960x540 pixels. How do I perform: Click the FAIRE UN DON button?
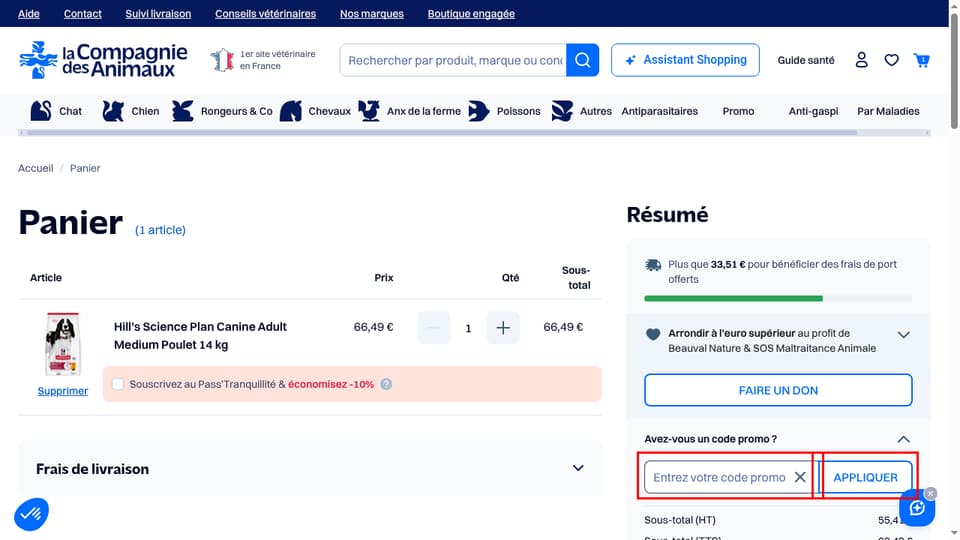tap(778, 390)
